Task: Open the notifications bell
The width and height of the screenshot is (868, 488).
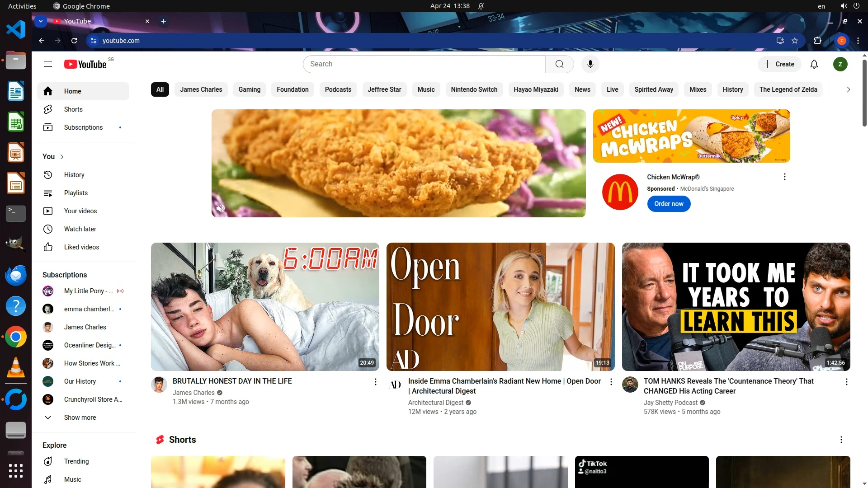Action: point(814,64)
